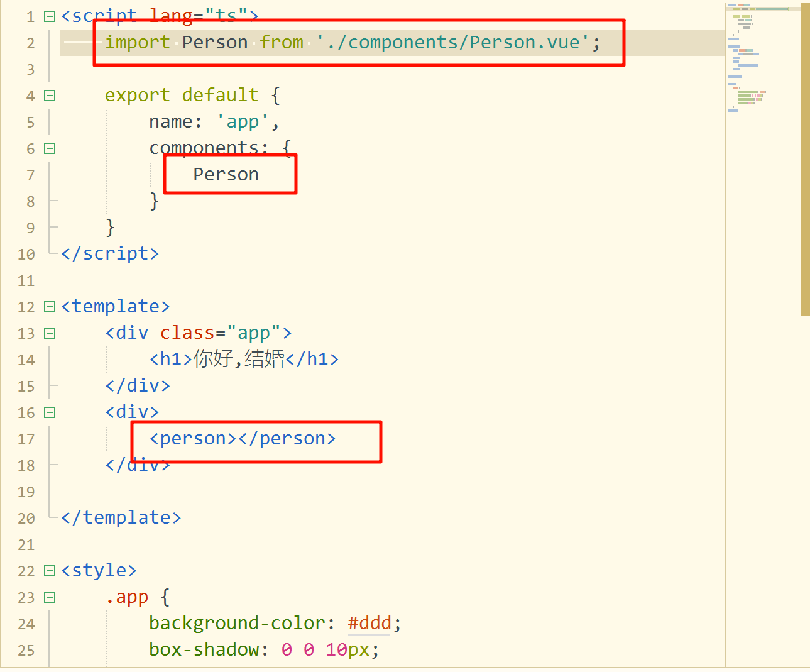Fold the components object on line 6
The image size is (810, 672).
[50, 149]
